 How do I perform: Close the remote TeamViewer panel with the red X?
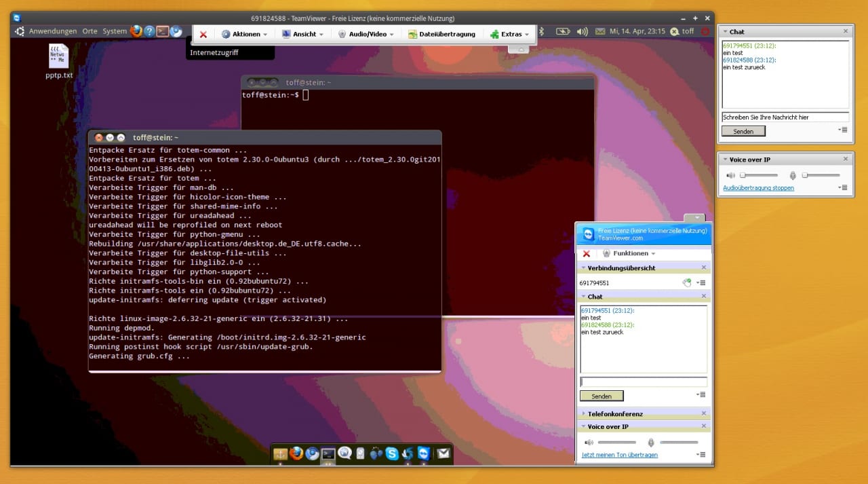(587, 253)
